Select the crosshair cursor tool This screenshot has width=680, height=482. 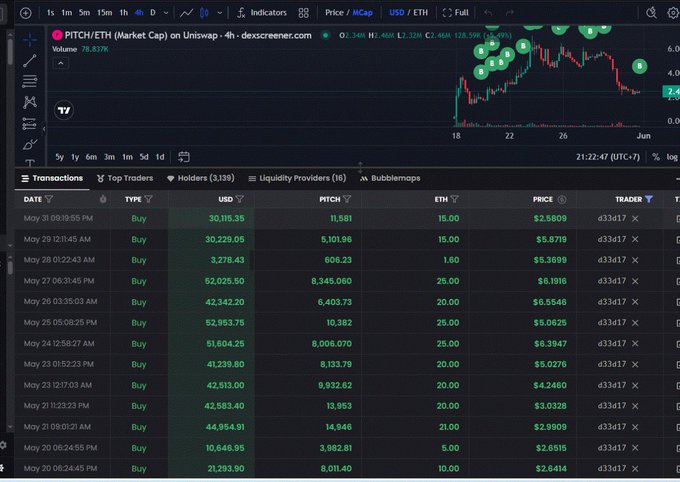tap(30, 40)
